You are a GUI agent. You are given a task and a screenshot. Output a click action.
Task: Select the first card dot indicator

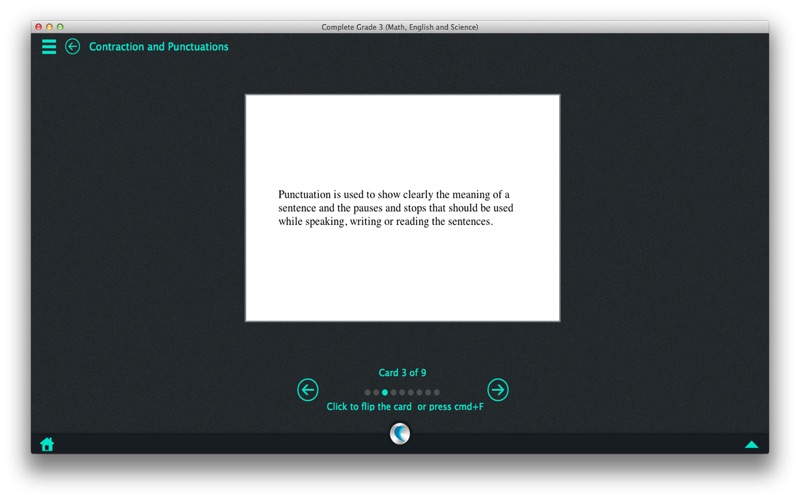pyautogui.click(x=367, y=392)
